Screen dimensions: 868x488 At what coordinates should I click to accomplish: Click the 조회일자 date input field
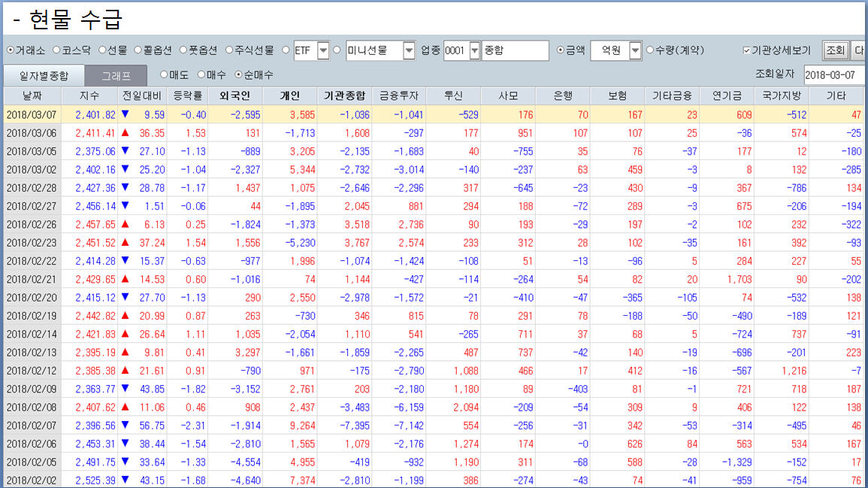pos(834,74)
